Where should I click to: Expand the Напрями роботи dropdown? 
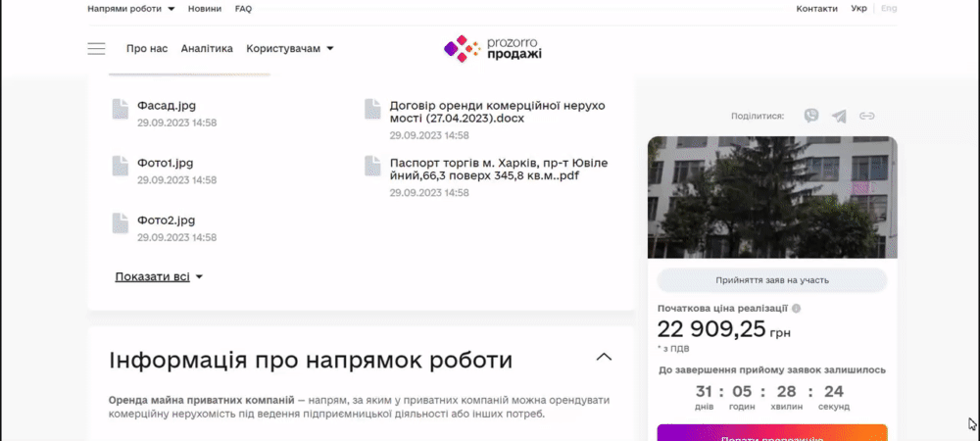[131, 9]
